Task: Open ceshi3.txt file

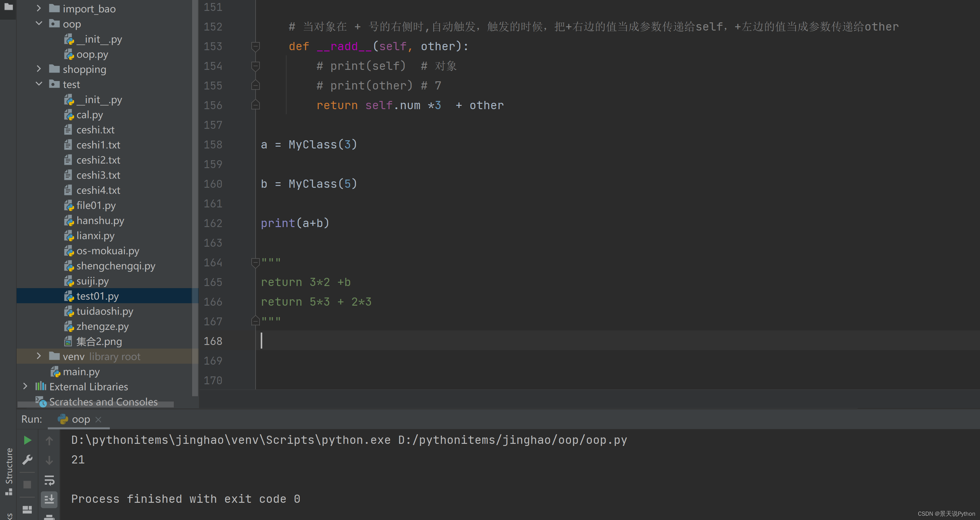Action: click(x=92, y=175)
